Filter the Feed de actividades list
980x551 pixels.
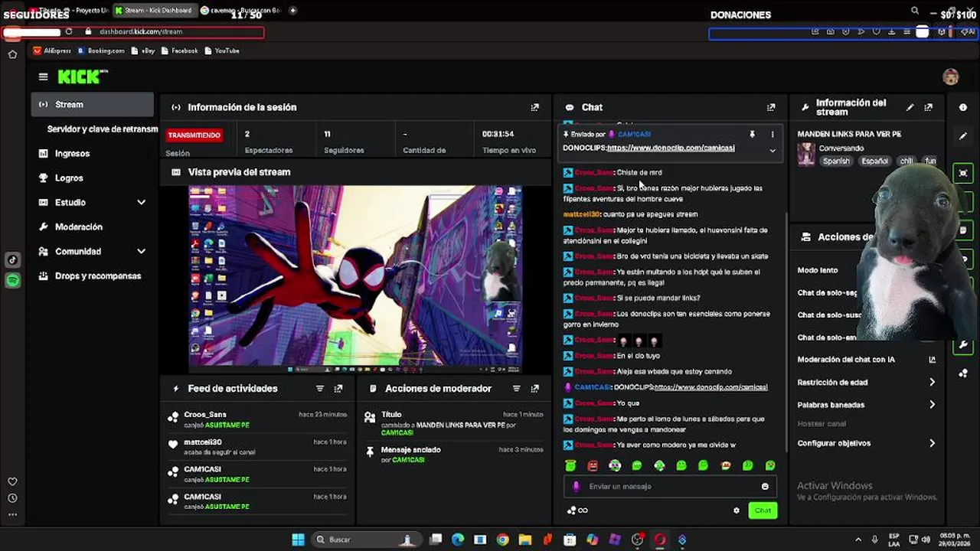pyautogui.click(x=320, y=389)
